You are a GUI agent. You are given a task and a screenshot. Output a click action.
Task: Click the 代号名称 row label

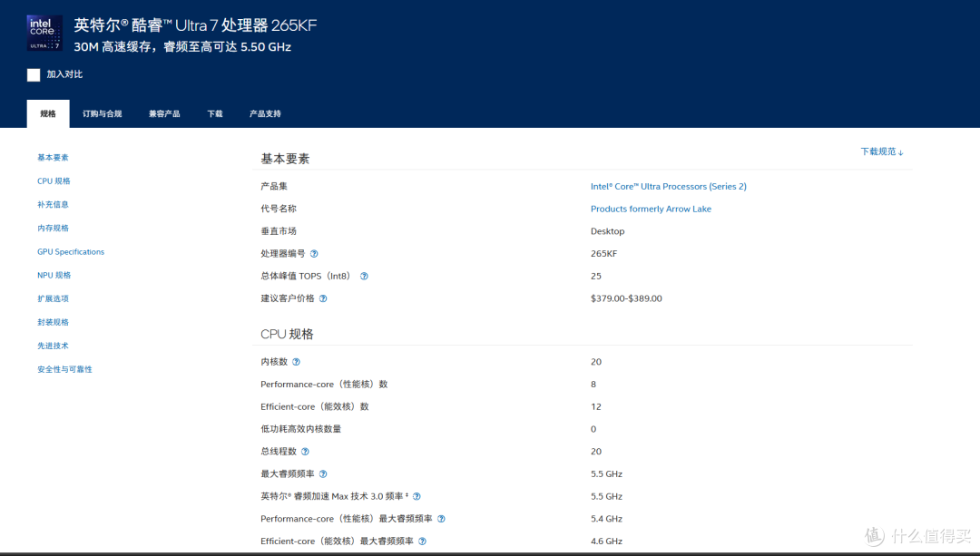[279, 209]
